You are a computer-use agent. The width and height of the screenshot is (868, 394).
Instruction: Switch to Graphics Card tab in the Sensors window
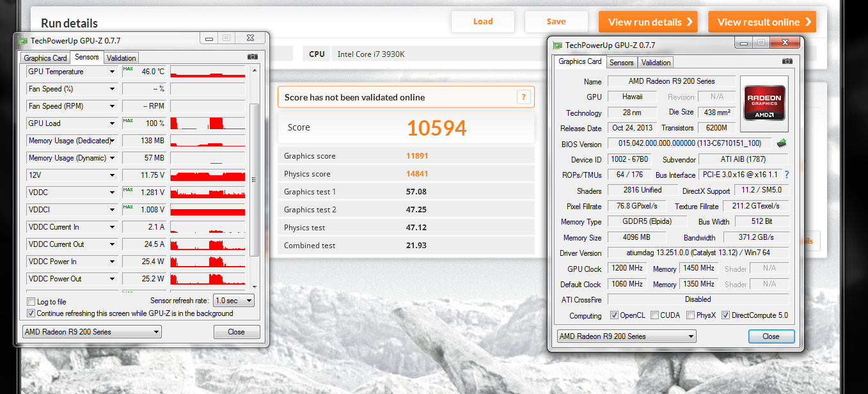[x=45, y=58]
